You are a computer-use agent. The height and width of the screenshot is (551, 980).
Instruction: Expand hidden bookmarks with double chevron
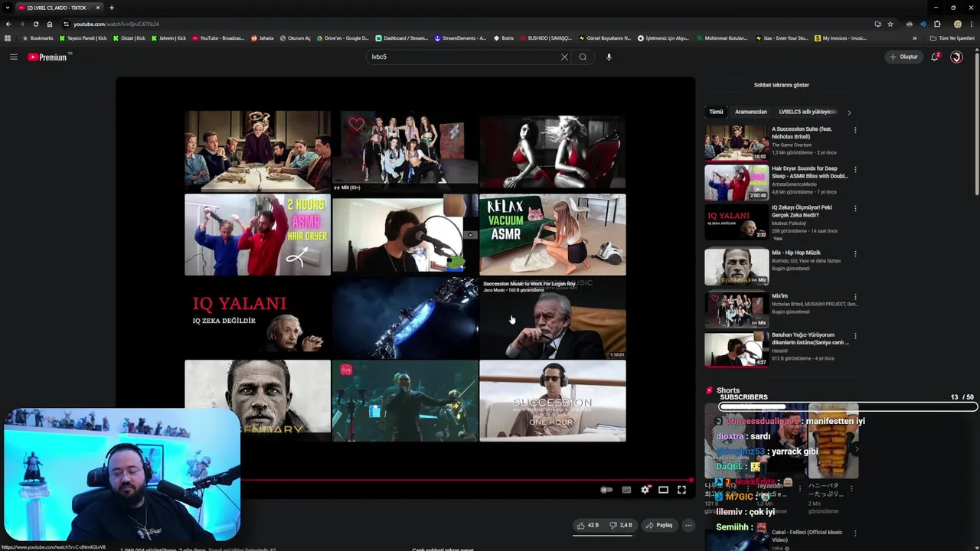(914, 37)
